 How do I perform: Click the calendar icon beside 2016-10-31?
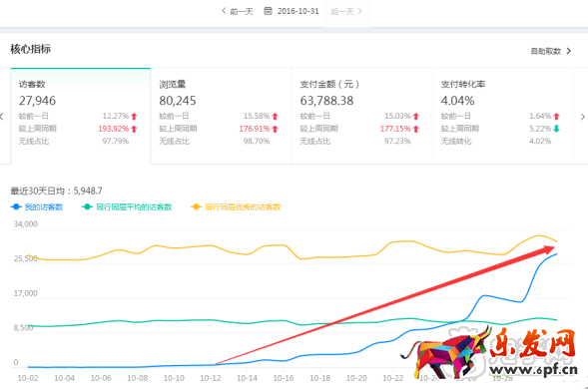pyautogui.click(x=268, y=11)
